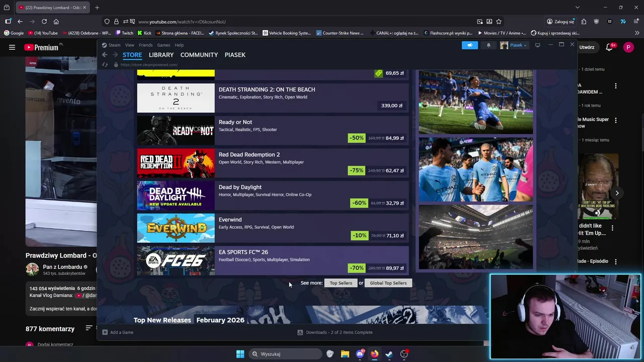Viewport: 644px width, 362px height.
Task: Open the Everwind listing
Action: (x=273, y=228)
